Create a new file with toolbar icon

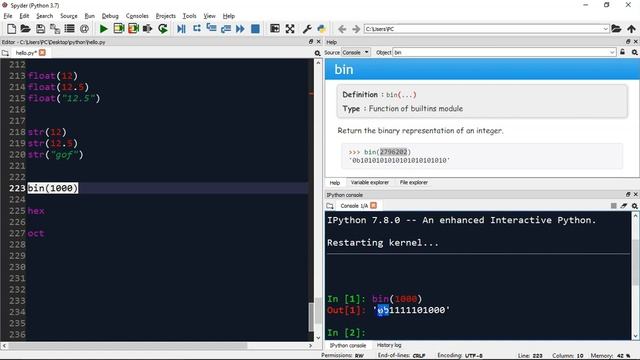coord(11,29)
